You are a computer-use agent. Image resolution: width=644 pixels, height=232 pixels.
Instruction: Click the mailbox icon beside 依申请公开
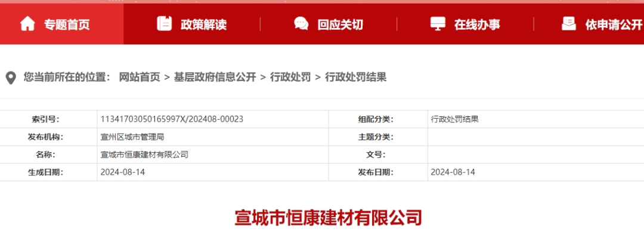[x=569, y=23]
